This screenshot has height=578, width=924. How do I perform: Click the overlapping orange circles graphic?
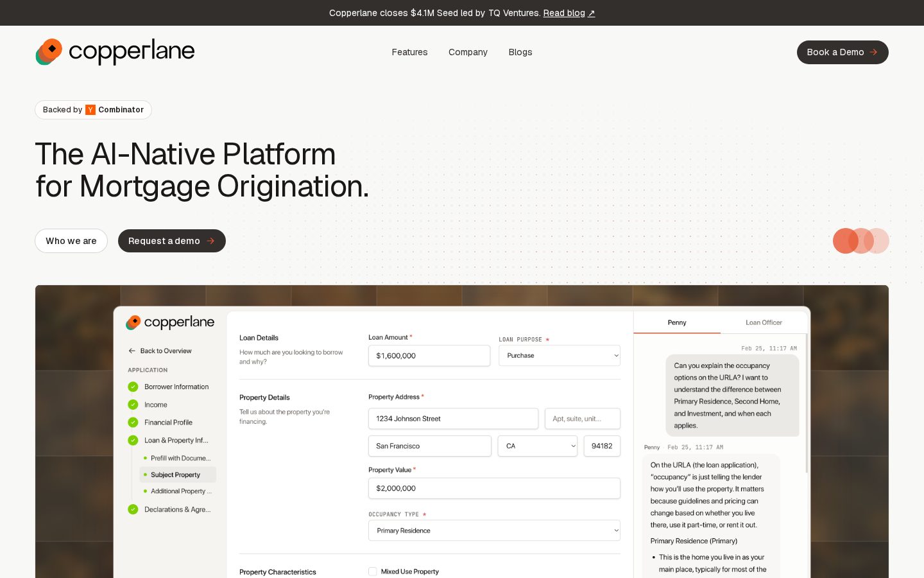pyautogui.click(x=861, y=241)
